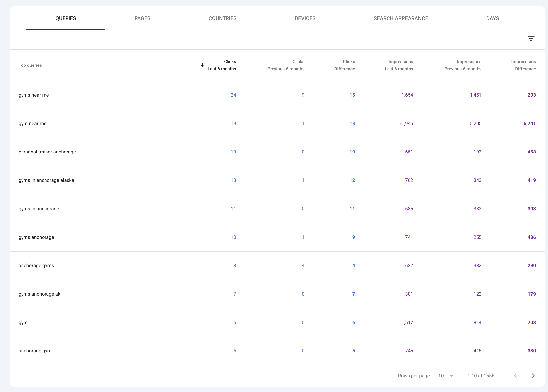Switch to the Devices tab
Screen dimensions: 548x392
[305, 18]
